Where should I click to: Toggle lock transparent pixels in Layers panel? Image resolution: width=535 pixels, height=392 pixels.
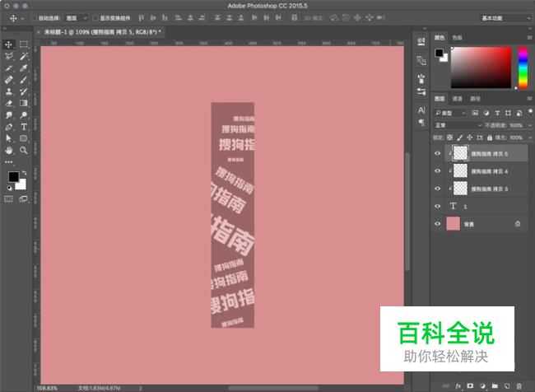pos(449,138)
